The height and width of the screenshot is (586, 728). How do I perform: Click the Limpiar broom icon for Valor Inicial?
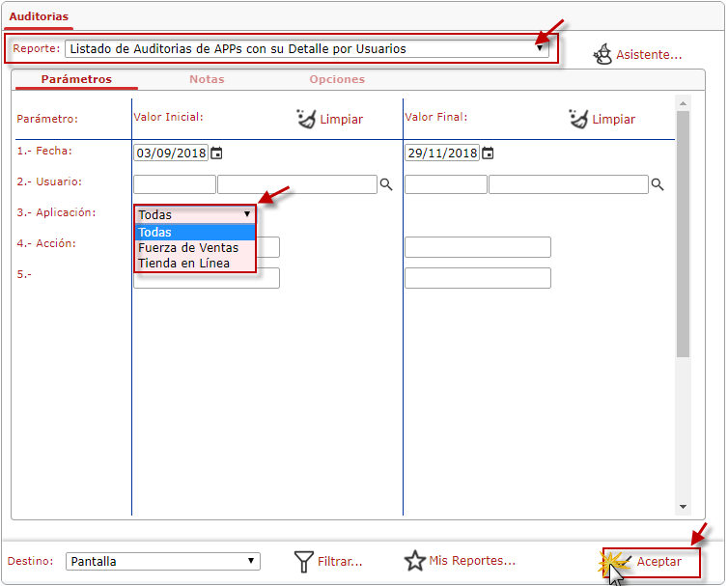click(306, 119)
